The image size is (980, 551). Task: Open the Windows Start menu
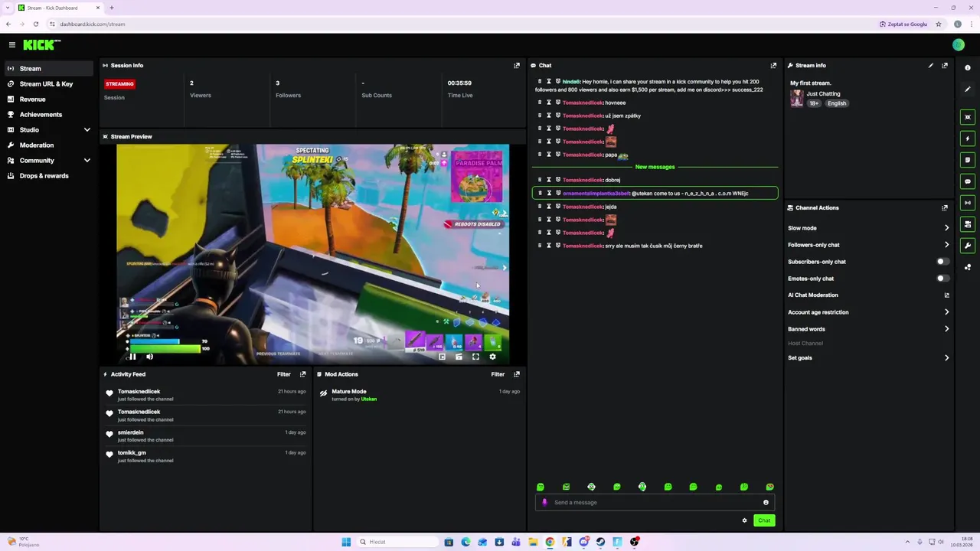346,542
